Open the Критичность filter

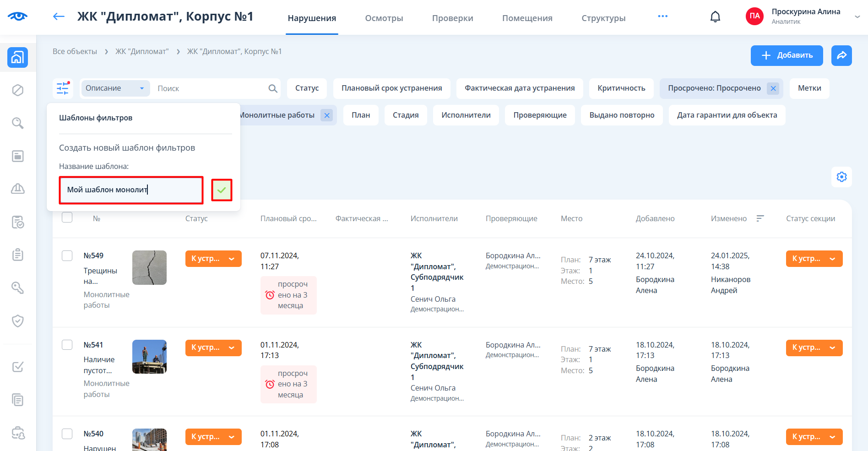pos(621,88)
